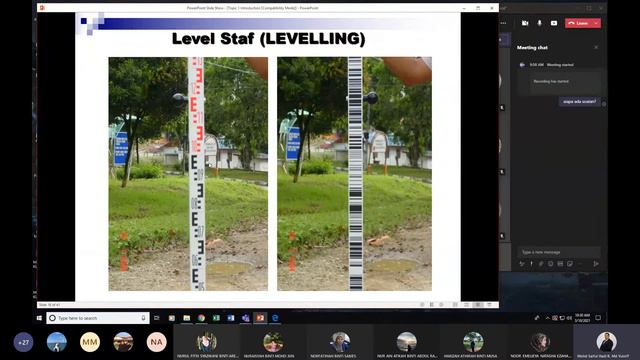640x360 pixels.
Task: Click the slide number in PowerPoint status bar
Action: (49, 305)
